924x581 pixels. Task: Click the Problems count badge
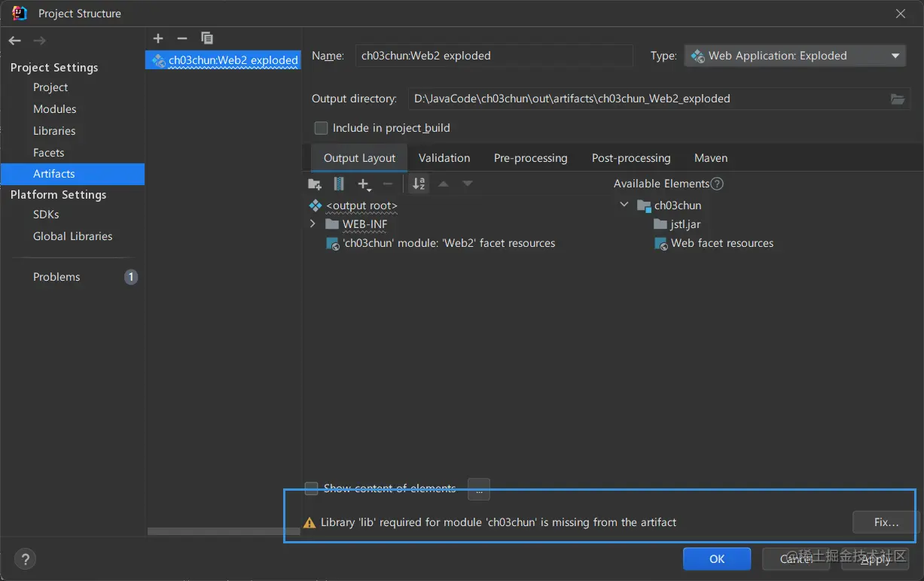(131, 277)
